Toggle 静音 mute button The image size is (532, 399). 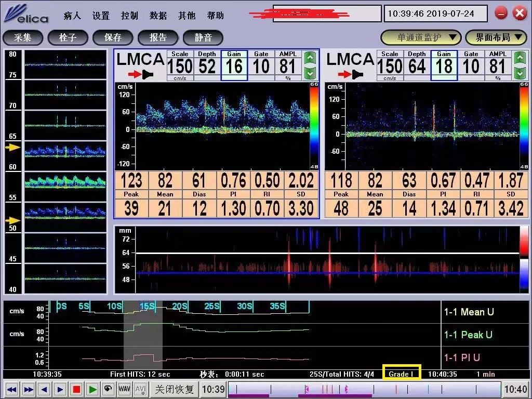coord(203,37)
